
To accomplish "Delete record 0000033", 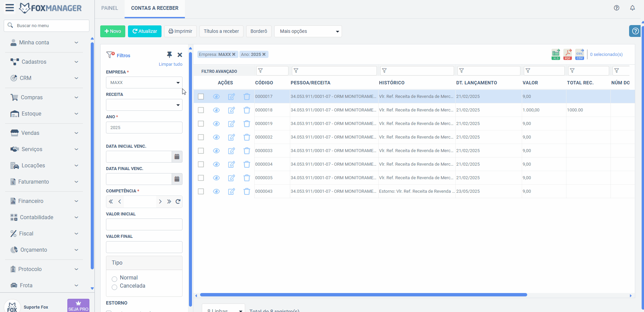I will (x=247, y=151).
